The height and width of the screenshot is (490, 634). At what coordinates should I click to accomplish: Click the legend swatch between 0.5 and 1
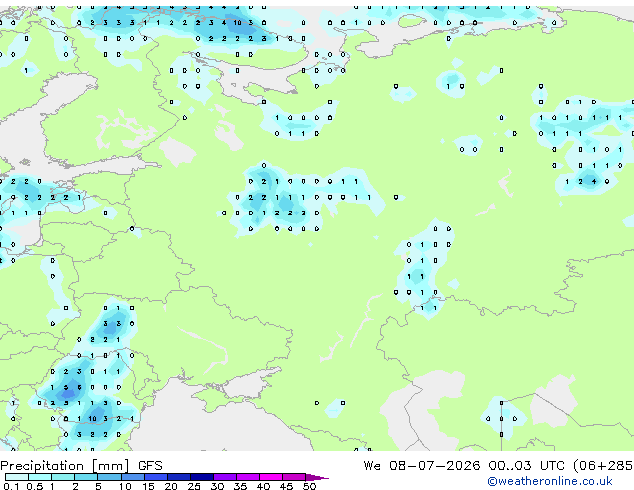(x=40, y=477)
